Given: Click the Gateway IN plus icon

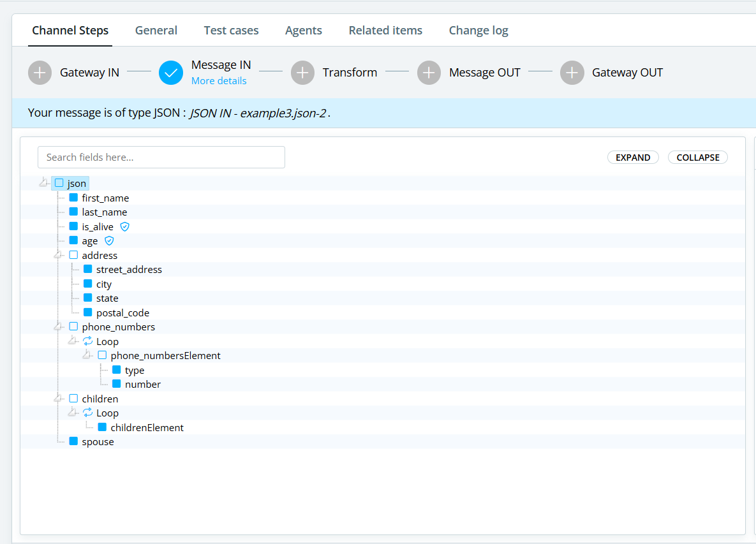Looking at the screenshot, I should point(40,72).
